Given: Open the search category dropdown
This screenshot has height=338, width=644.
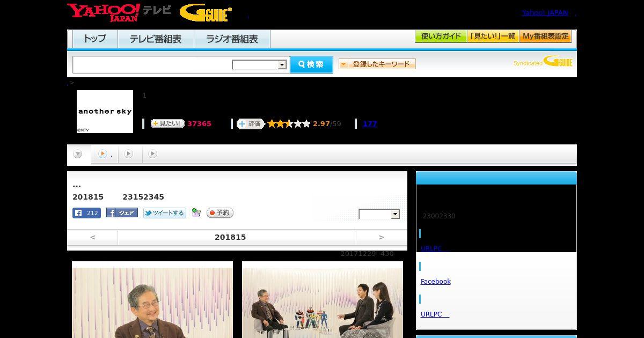Looking at the screenshot, I should [x=259, y=65].
